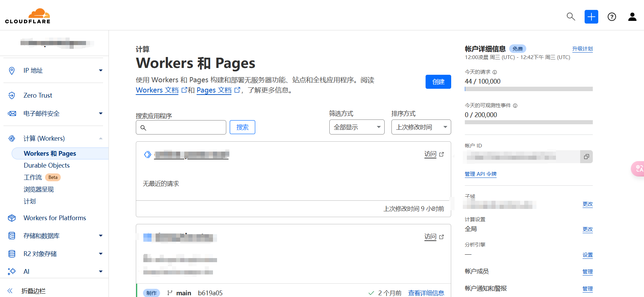Open the 管理 API 令牌 link
The height and width of the screenshot is (297, 644).
[x=481, y=174]
